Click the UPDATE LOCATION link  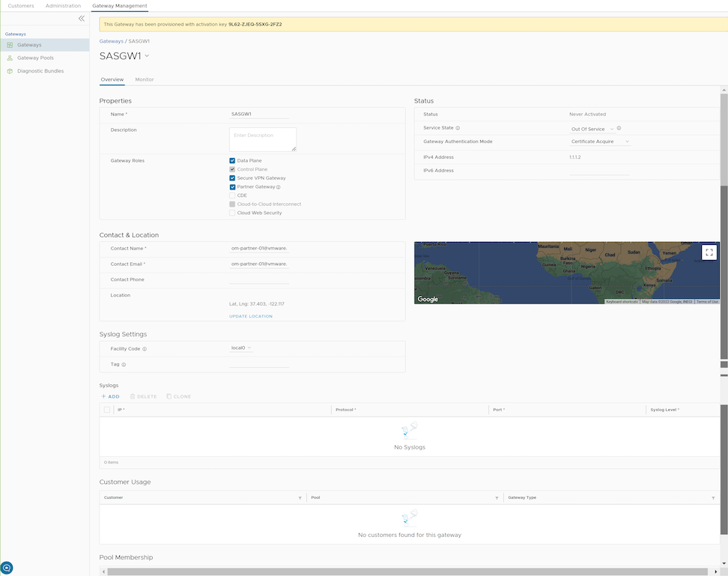pos(251,316)
